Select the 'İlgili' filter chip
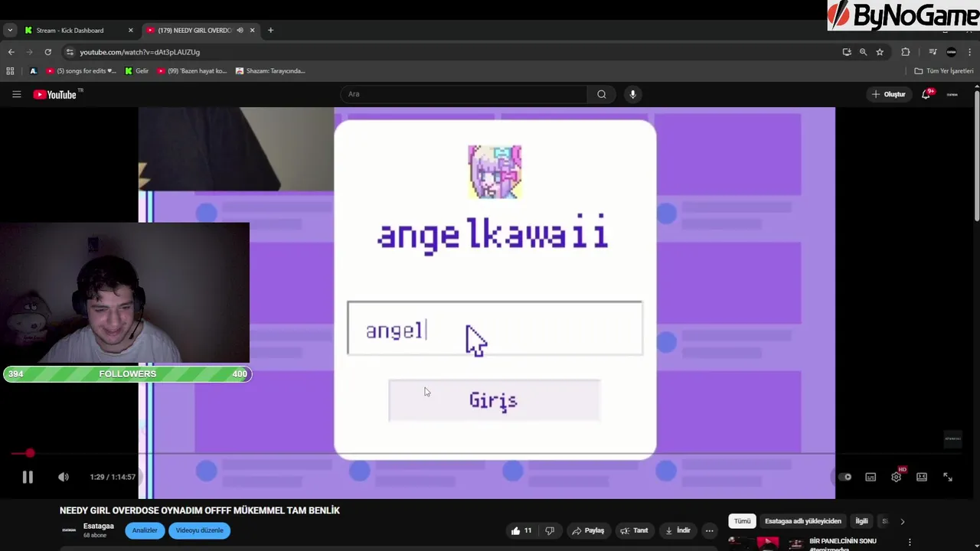 click(861, 521)
